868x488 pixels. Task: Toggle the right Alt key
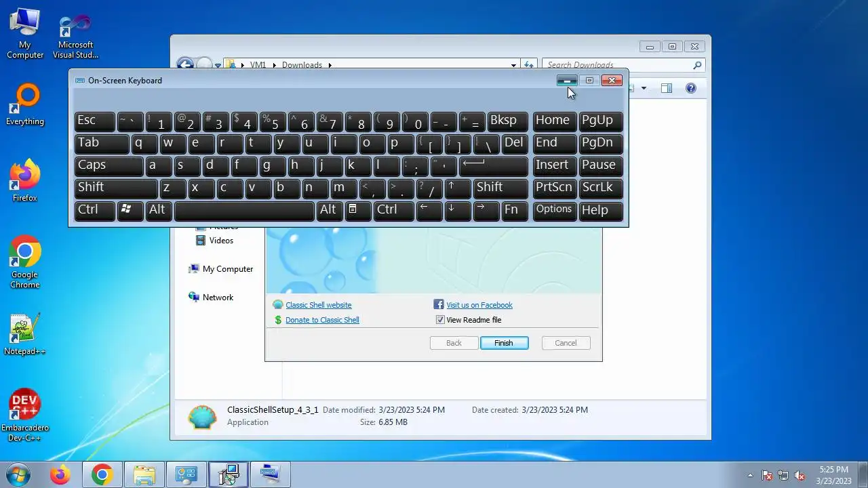(330, 211)
